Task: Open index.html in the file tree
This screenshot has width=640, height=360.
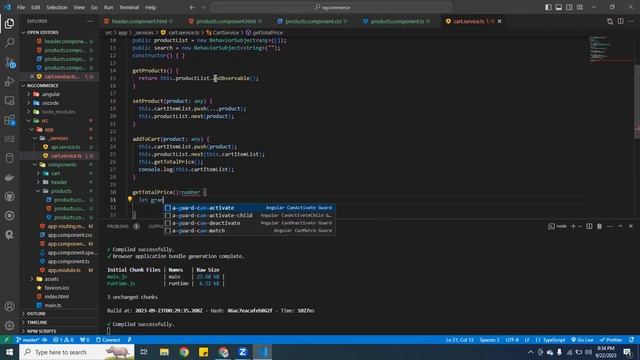Action: point(56,297)
